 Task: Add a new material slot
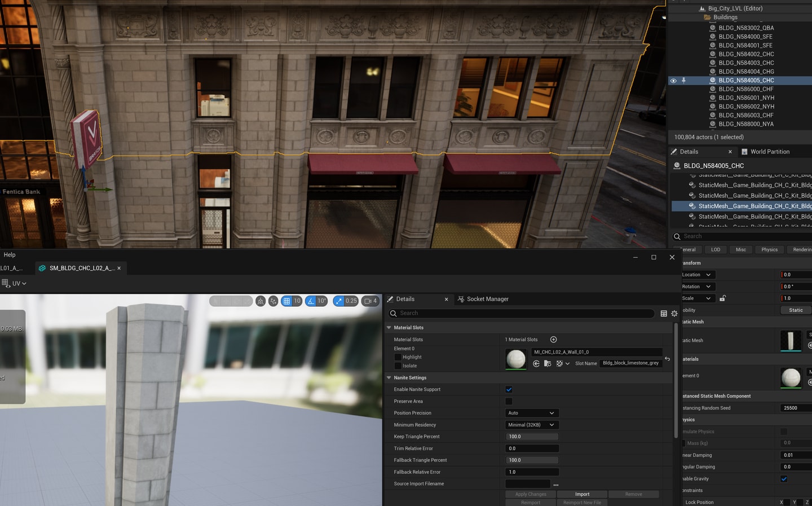pos(553,340)
